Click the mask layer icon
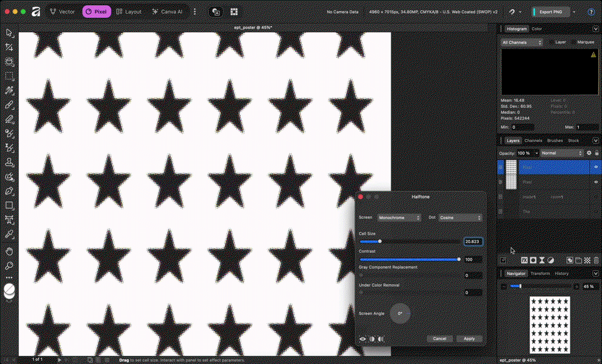602x364 pixels. coord(533,260)
